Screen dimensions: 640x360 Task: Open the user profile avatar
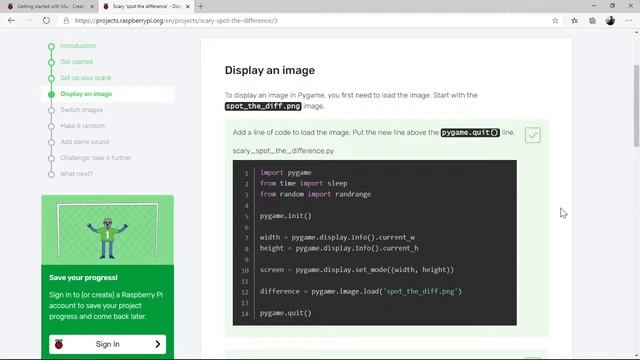(610, 20)
